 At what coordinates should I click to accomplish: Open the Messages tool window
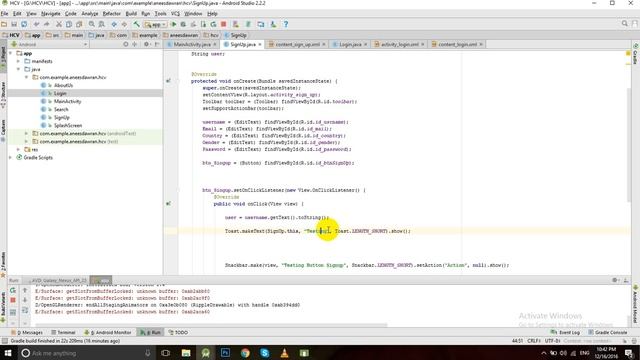click(x=27, y=333)
